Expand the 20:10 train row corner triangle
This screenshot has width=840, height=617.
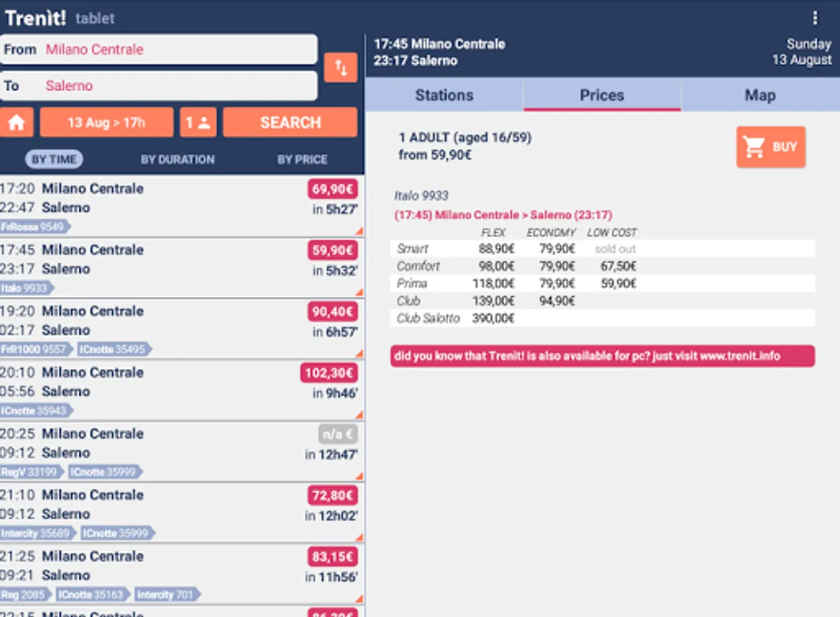[x=359, y=415]
